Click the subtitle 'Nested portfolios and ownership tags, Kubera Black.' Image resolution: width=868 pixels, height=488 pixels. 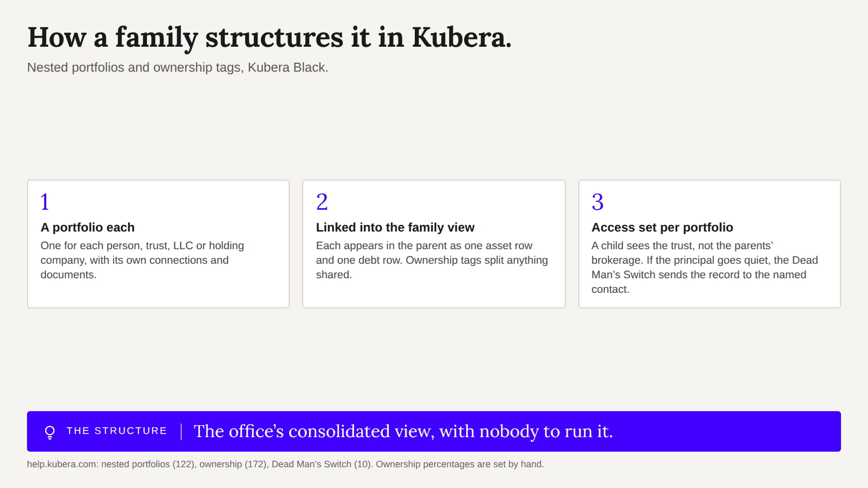[178, 67]
